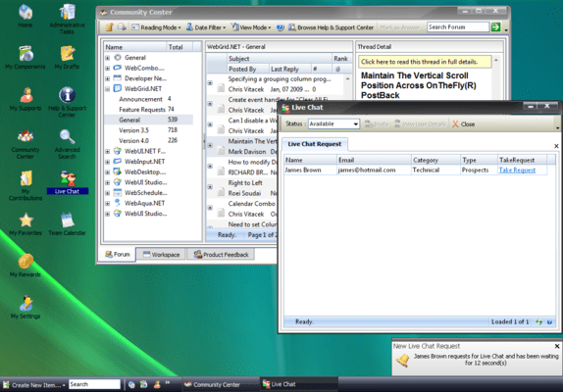This screenshot has width=563, height=392.
Task: Click the Take Request link for James Brown
Action: click(517, 170)
